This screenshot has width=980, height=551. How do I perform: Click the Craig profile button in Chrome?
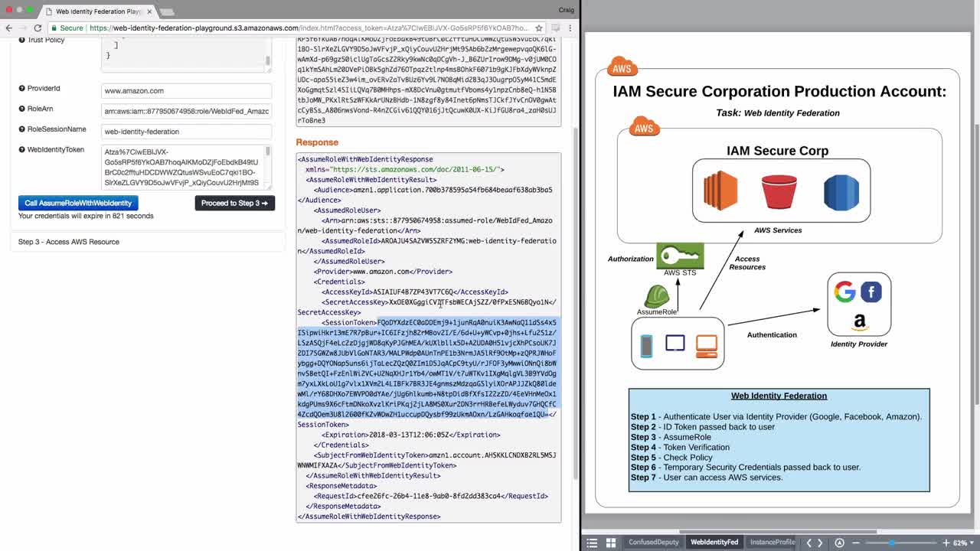point(566,10)
